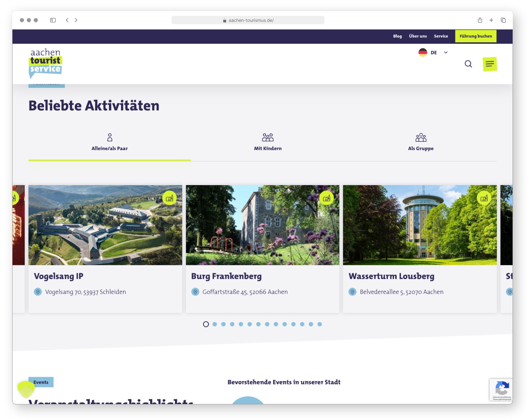Switch to the Als Gruppe tab

point(421,142)
